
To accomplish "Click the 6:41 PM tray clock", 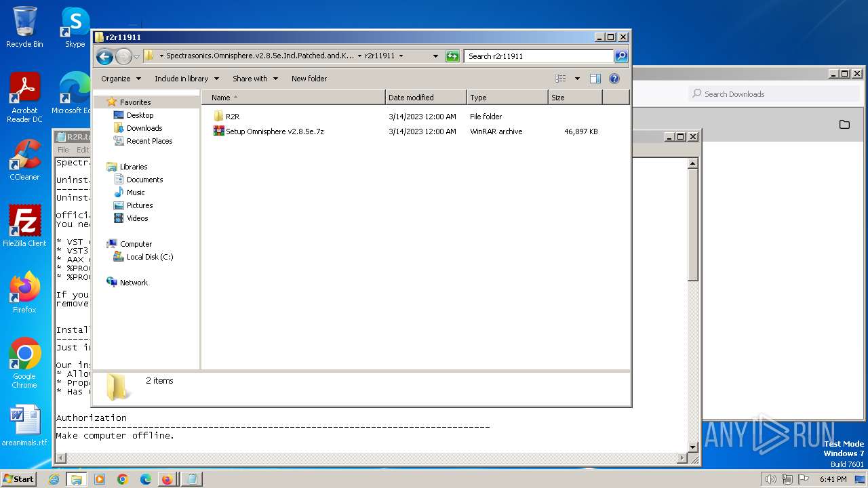I will point(833,479).
